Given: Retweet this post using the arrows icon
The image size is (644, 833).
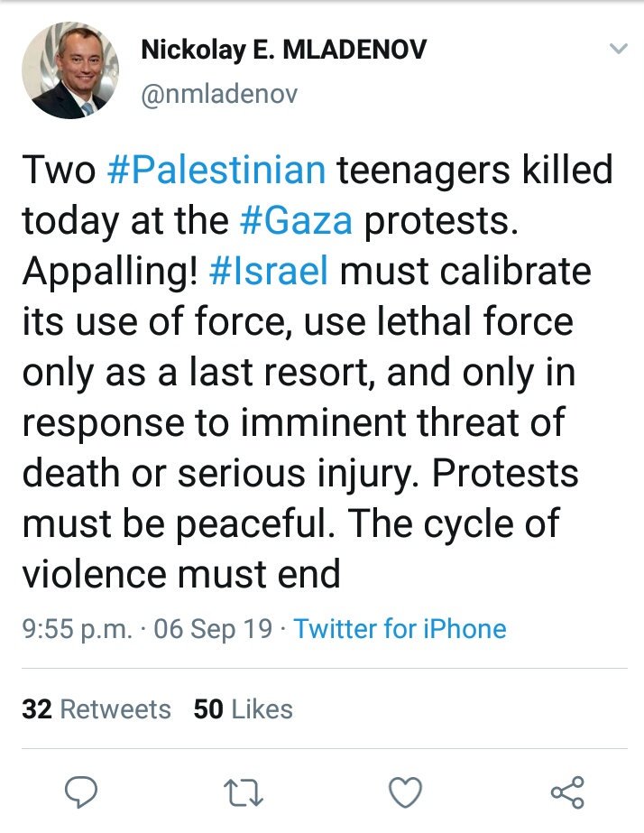Looking at the screenshot, I should 243,791.
